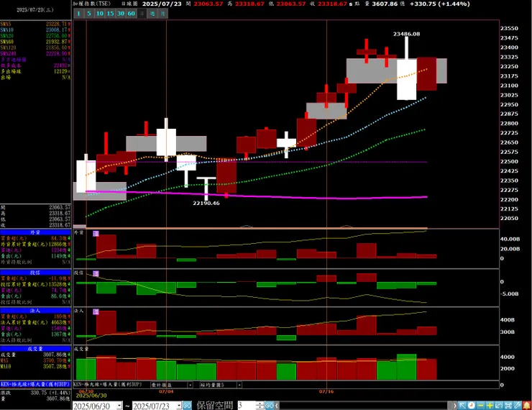Click the clock time icon
Image resolution: width=532 pixels, height=410 pixels.
click(472, 405)
